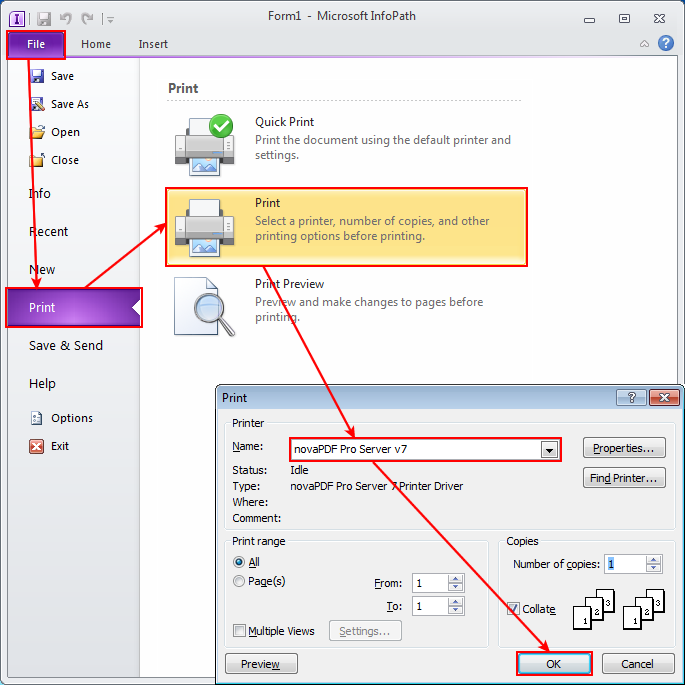685x685 pixels.
Task: Click the blue Help question mark icon
Action: (665, 43)
